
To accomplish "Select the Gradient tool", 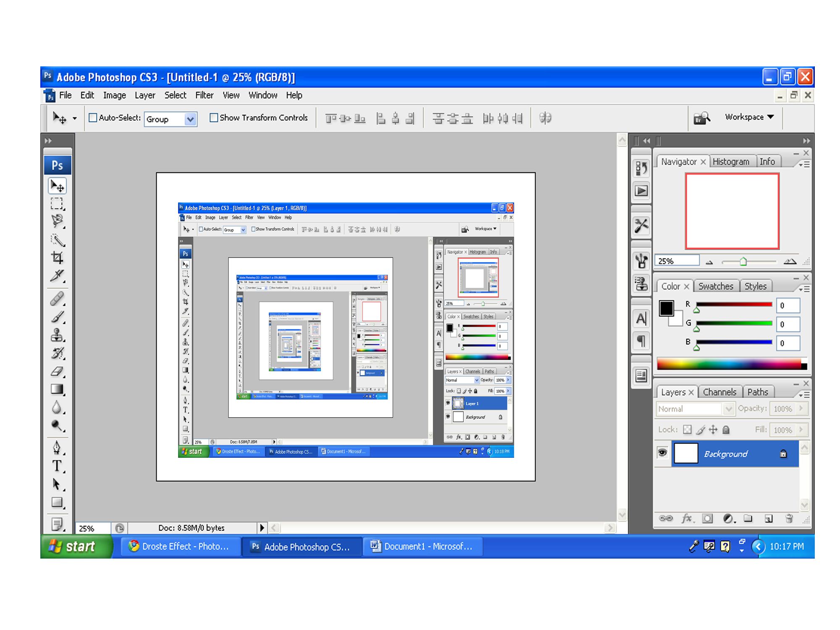I will tap(57, 389).
